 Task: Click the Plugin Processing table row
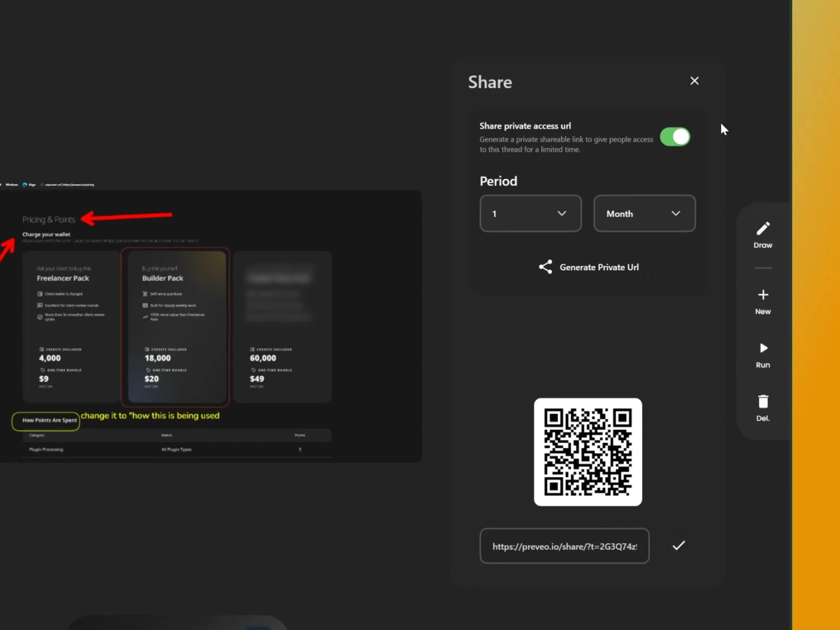coord(177,449)
